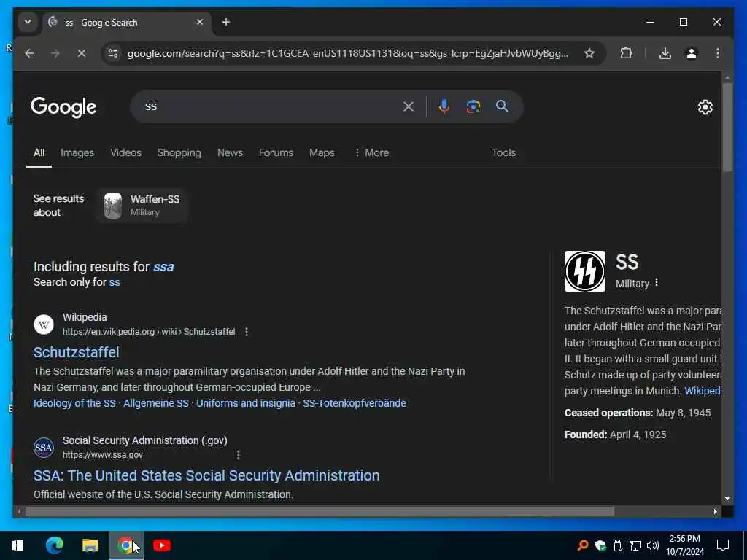Open the Waffen-SS Military suggestion chip
Image resolution: width=747 pixels, height=560 pixels.
coord(142,205)
